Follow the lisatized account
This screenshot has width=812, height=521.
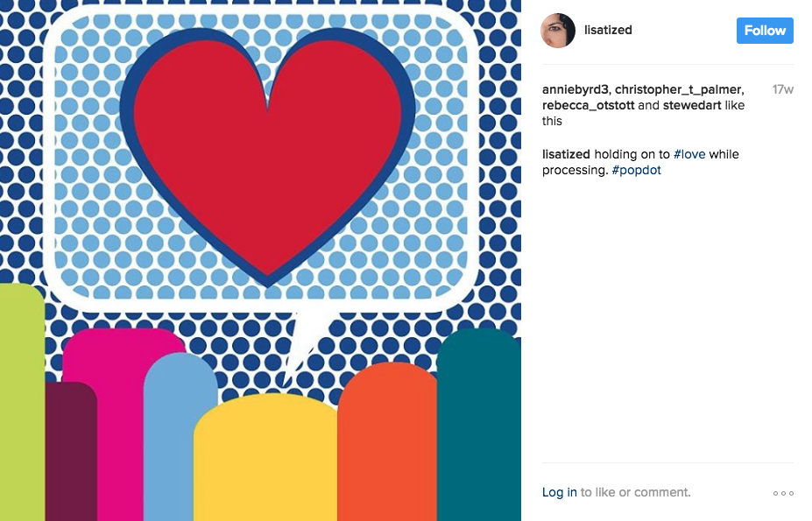tap(765, 31)
